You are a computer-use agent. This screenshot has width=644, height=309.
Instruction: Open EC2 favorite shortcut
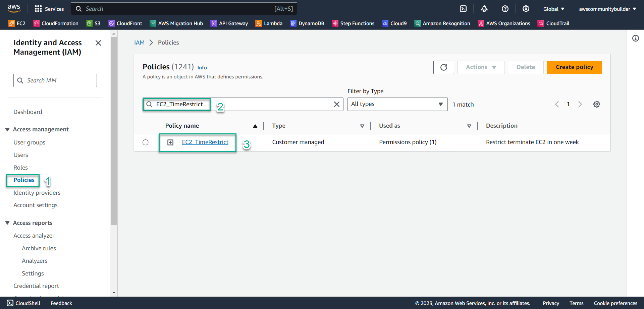[x=17, y=23]
